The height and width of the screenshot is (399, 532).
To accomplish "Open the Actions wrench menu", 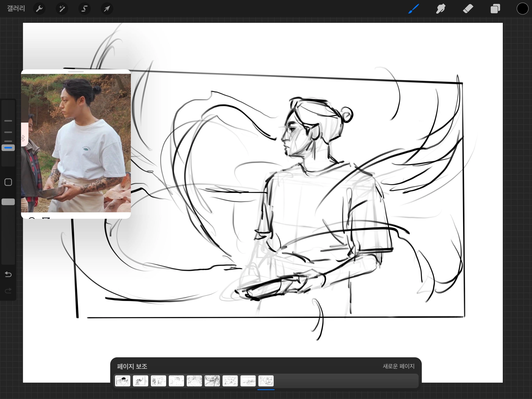I will tap(39, 9).
